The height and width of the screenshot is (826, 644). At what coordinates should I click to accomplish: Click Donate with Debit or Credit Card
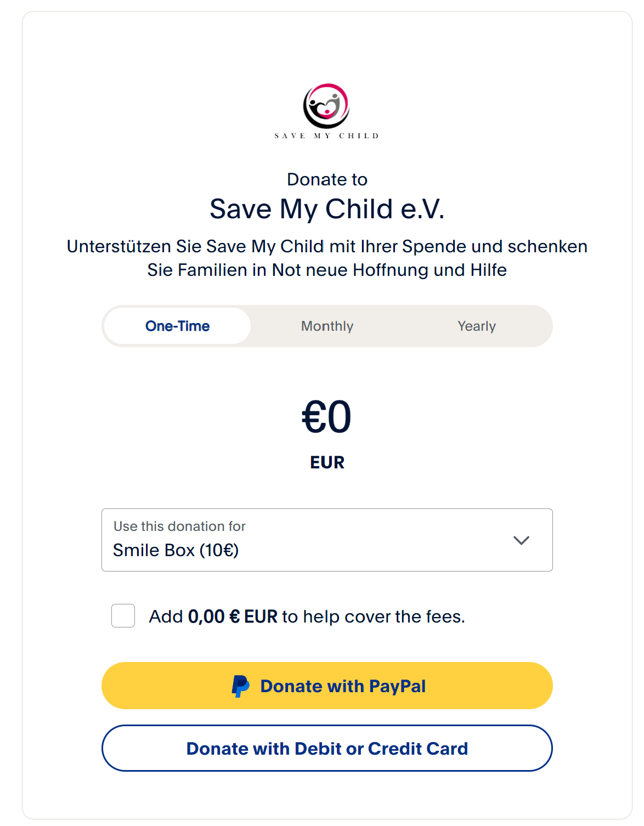pyautogui.click(x=327, y=748)
